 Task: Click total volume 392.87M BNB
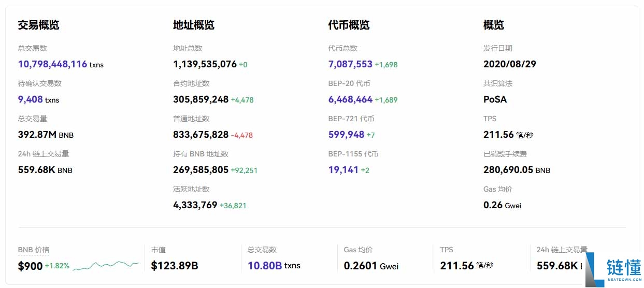point(46,135)
